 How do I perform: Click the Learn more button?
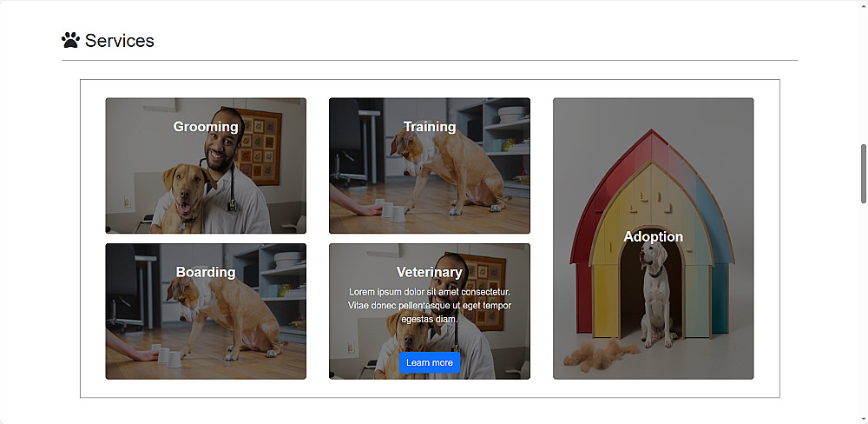pyautogui.click(x=430, y=362)
